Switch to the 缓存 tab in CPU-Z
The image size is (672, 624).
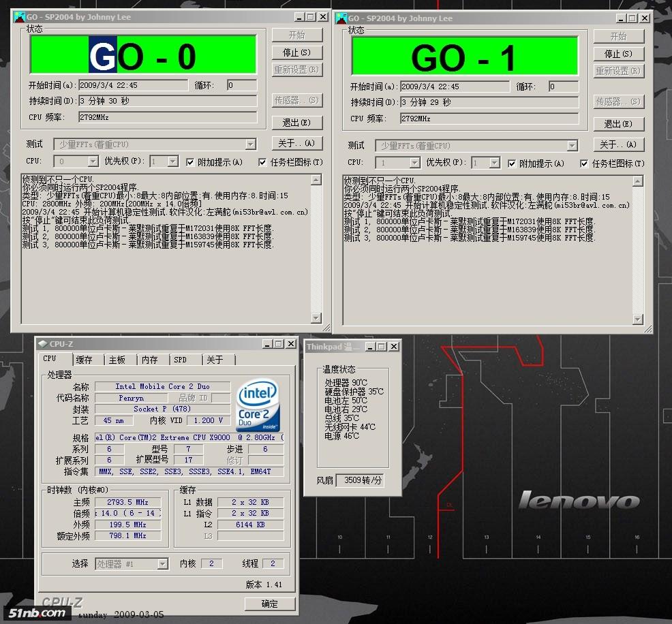click(x=85, y=360)
